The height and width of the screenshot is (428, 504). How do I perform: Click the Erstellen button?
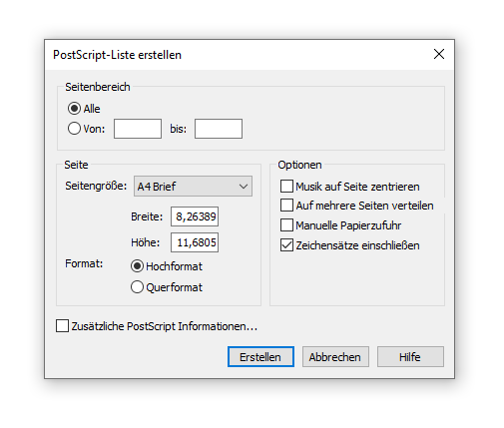260,357
